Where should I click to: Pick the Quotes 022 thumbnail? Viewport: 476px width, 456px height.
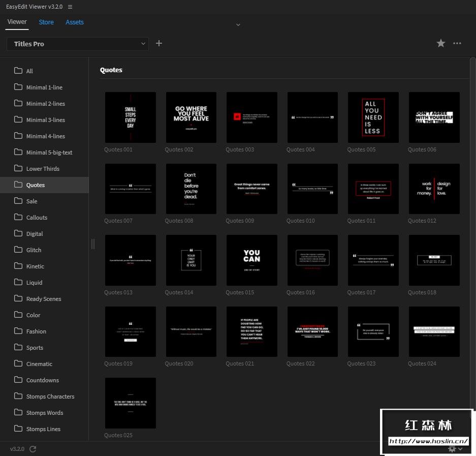coord(312,332)
